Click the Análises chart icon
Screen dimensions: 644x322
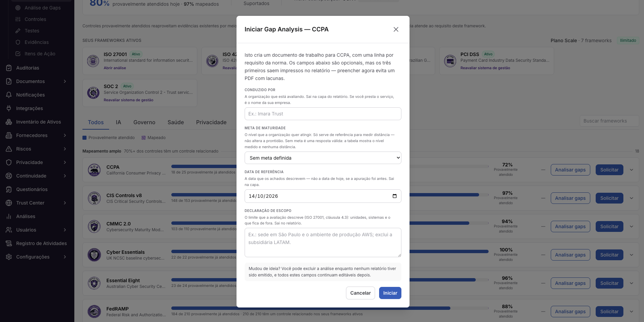point(9,216)
